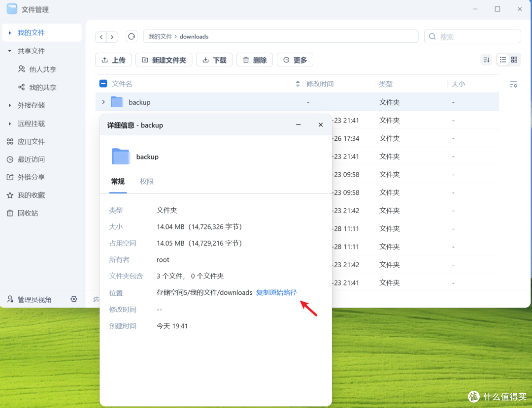Open 我的收藏 in sidebar
The height and width of the screenshot is (408, 532).
[26, 195]
